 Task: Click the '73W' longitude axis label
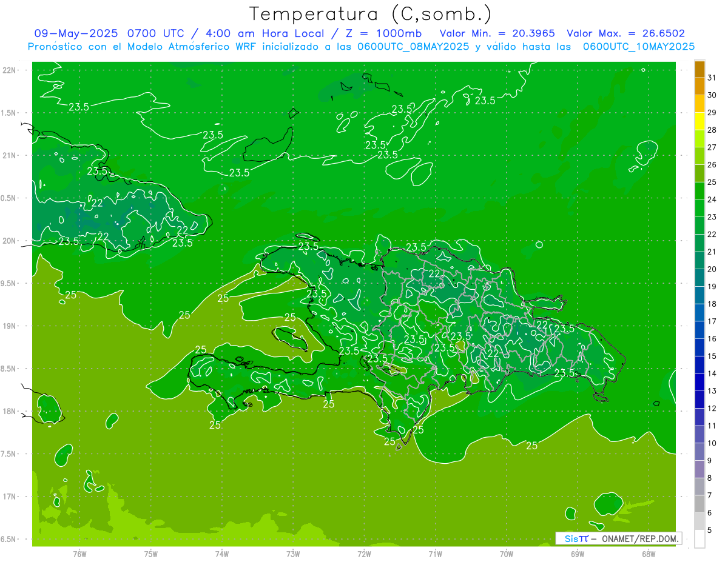[x=293, y=554]
